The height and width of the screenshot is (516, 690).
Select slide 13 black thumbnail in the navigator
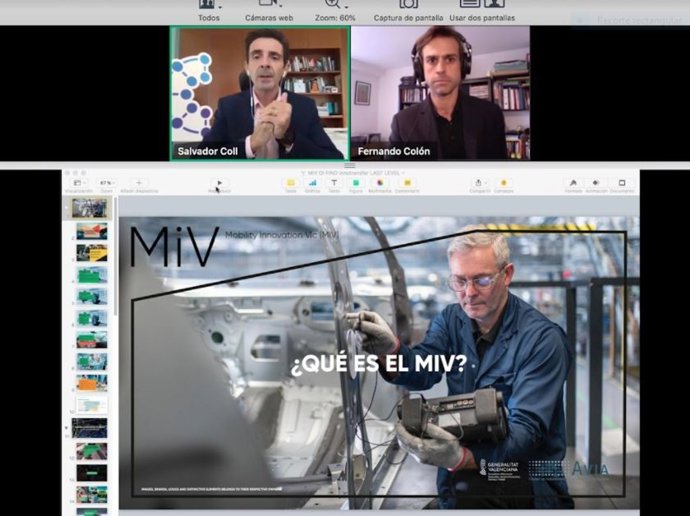tap(92, 473)
